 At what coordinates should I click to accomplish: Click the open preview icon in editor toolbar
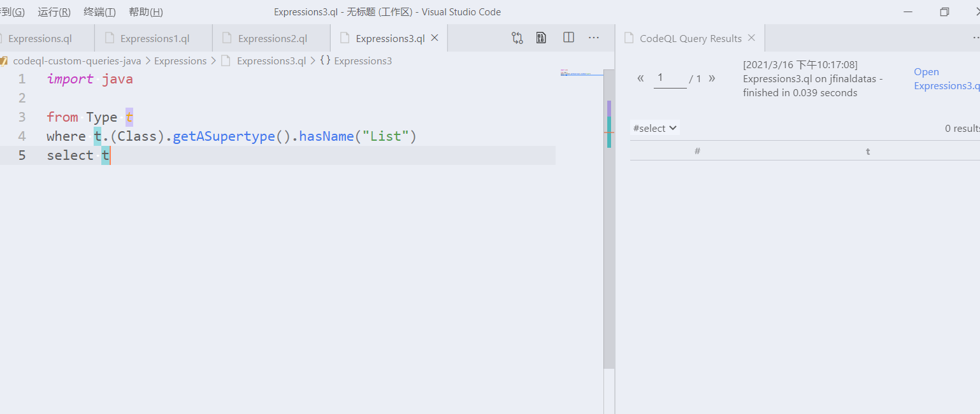(541, 38)
